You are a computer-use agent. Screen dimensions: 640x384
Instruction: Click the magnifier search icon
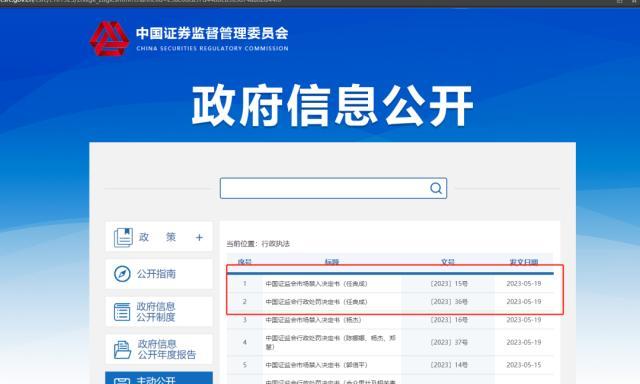tap(436, 188)
